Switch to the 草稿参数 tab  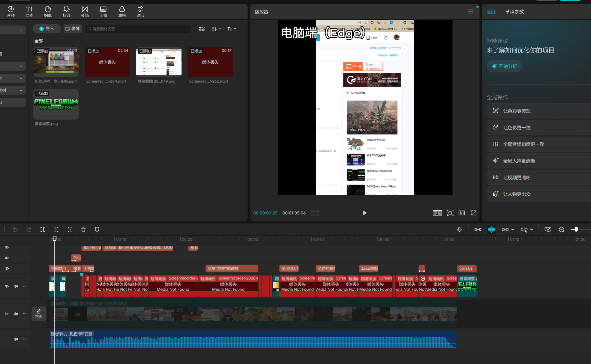coord(514,12)
